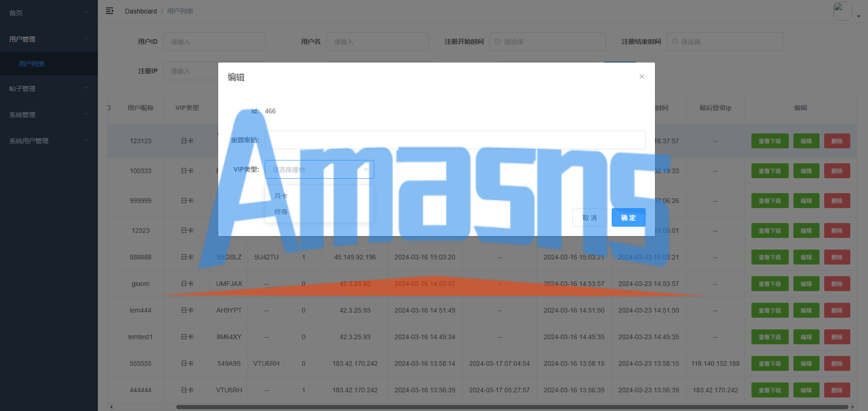The width and height of the screenshot is (868, 411).
Task: Open the VIP类型 dropdown in the dialog
Action: [319, 169]
